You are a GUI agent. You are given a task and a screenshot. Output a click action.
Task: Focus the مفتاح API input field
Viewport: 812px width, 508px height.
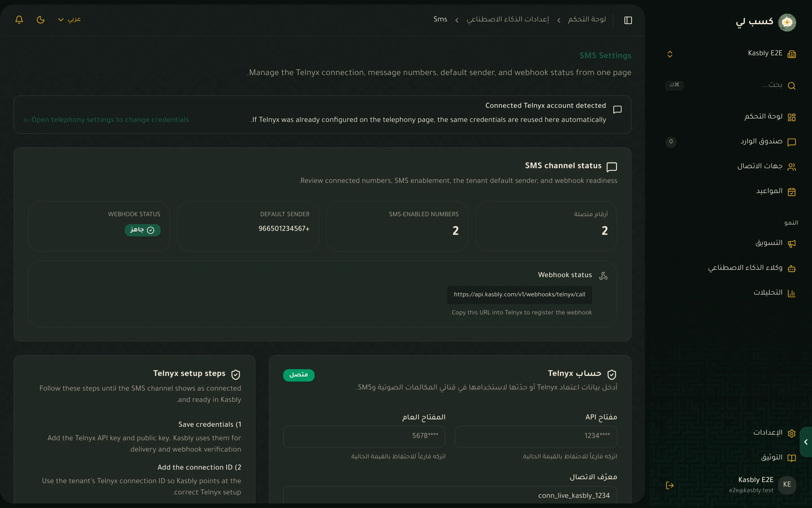pyautogui.click(x=536, y=436)
